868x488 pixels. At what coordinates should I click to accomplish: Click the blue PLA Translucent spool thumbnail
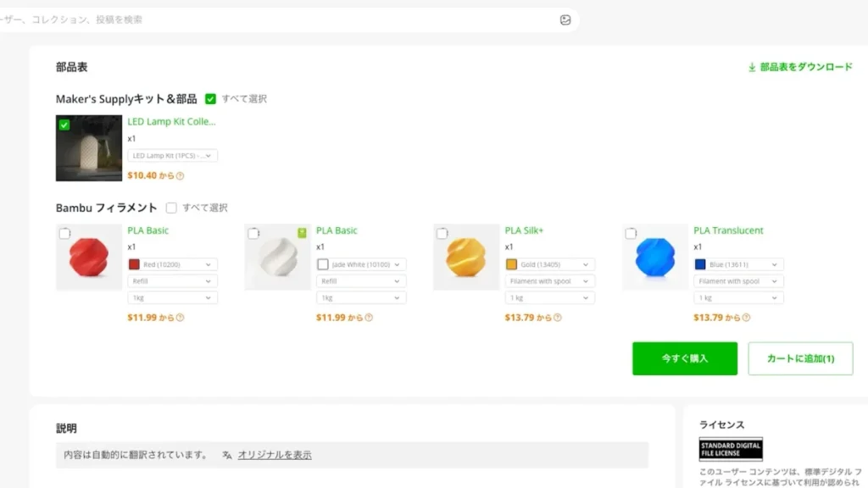click(x=655, y=258)
